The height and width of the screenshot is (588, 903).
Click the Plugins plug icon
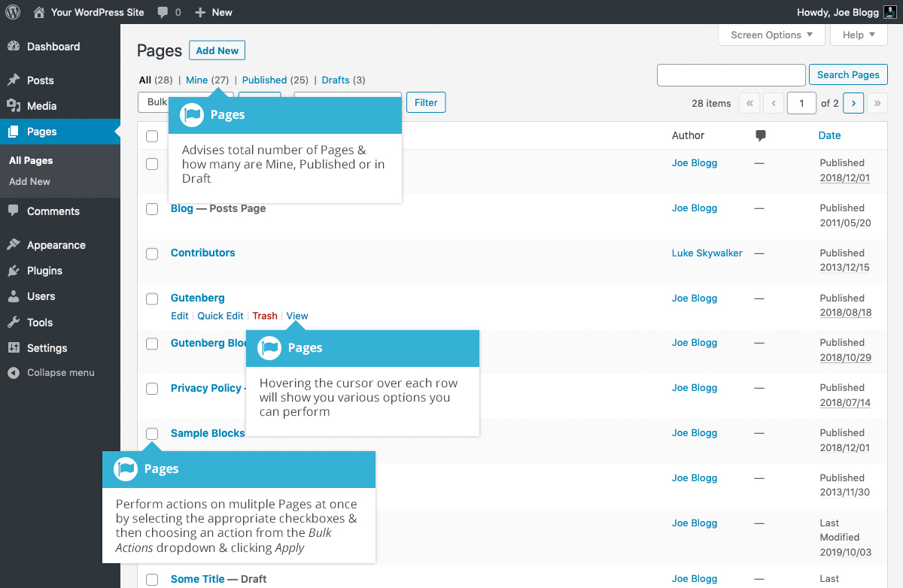pos(14,271)
